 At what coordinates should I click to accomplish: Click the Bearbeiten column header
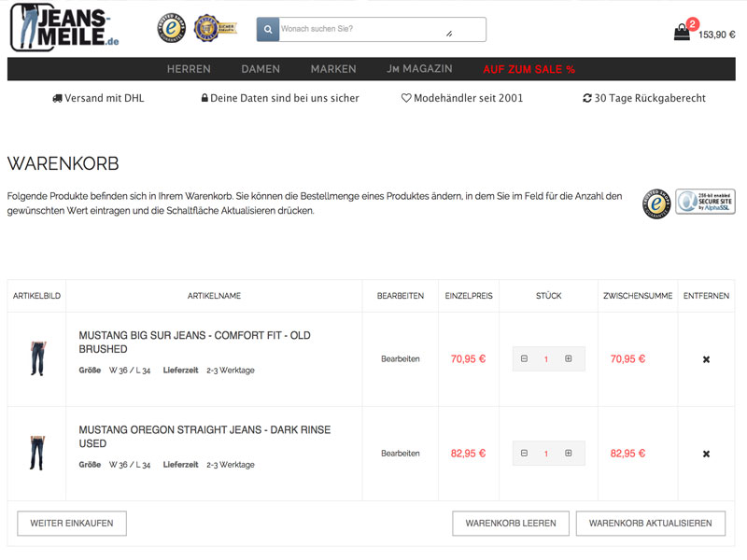401,296
